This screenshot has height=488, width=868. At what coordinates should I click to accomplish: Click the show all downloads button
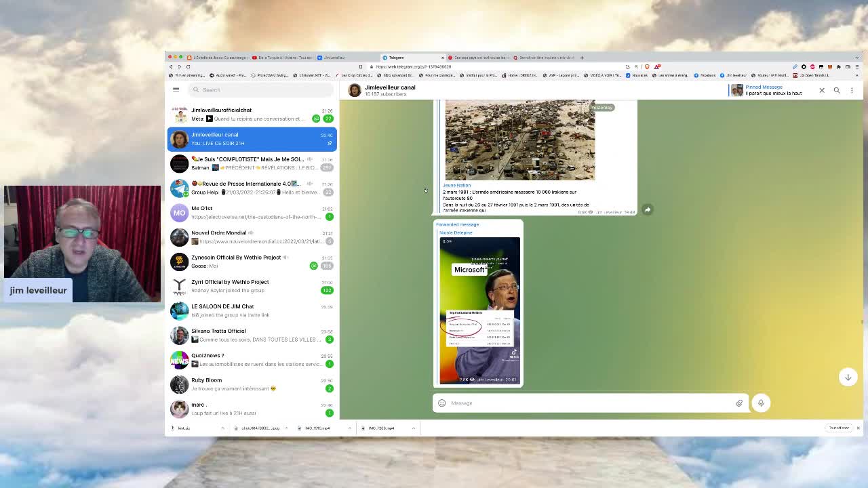[839, 428]
